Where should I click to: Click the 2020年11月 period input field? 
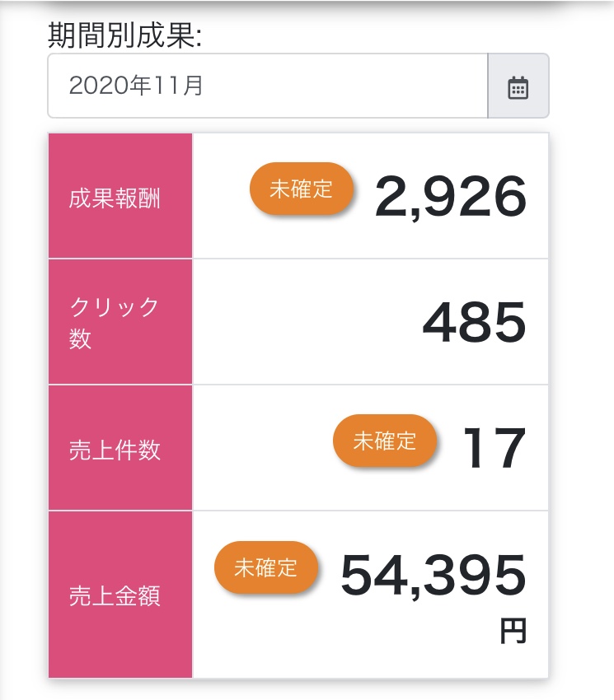(268, 86)
